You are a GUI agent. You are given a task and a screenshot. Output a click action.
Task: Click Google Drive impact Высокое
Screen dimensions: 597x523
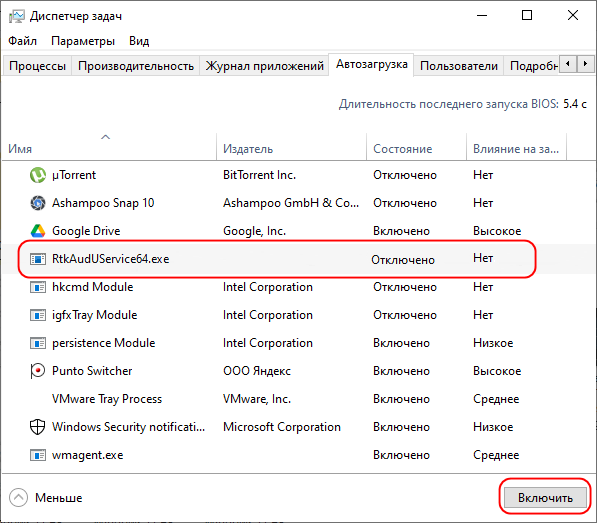tap(497, 231)
